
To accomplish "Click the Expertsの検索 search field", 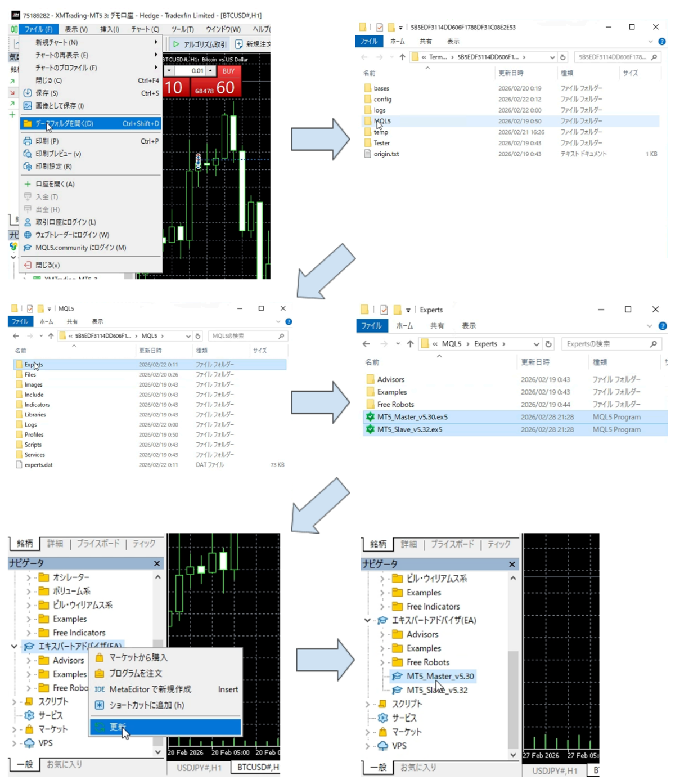I will click(x=611, y=344).
